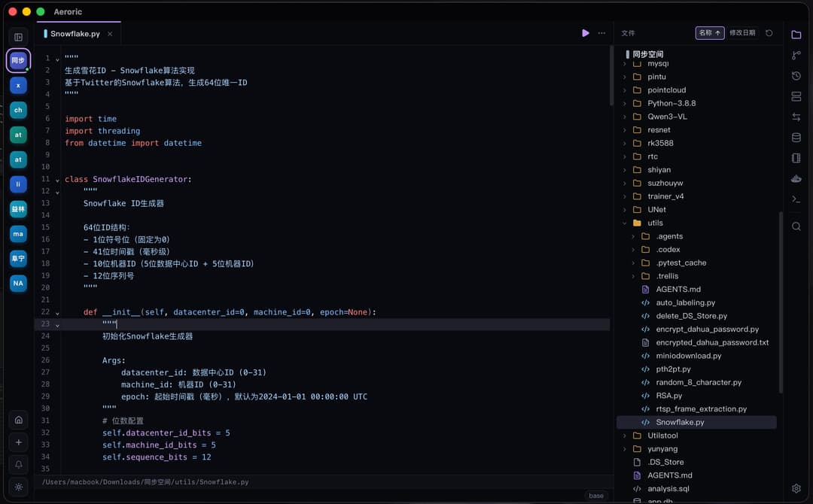The width and height of the screenshot is (813, 504).
Task: Open delete_DS_Store.py file
Action: point(697,316)
